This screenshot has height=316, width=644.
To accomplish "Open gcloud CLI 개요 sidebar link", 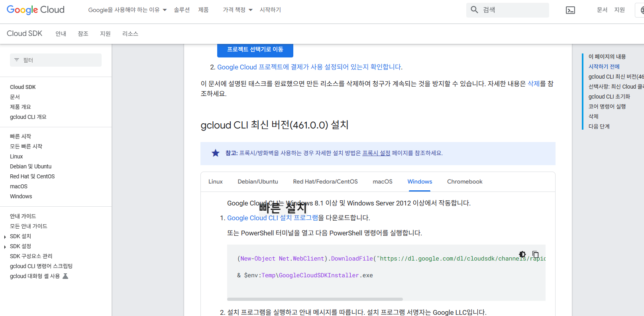I will [x=28, y=117].
